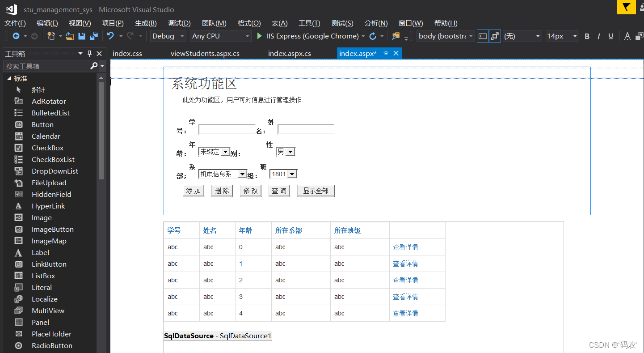Open the 调试(D) menu
The height and width of the screenshot is (353, 644).
coord(179,23)
